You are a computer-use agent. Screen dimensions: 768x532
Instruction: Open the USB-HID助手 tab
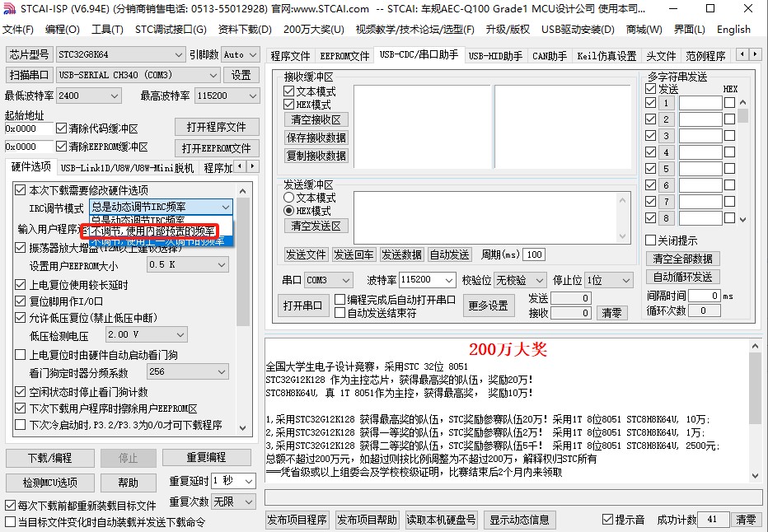[x=495, y=56]
